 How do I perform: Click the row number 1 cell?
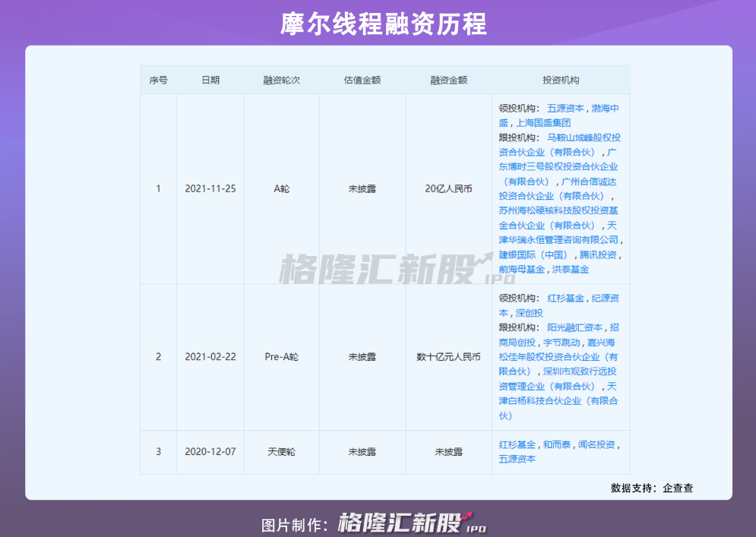point(158,189)
